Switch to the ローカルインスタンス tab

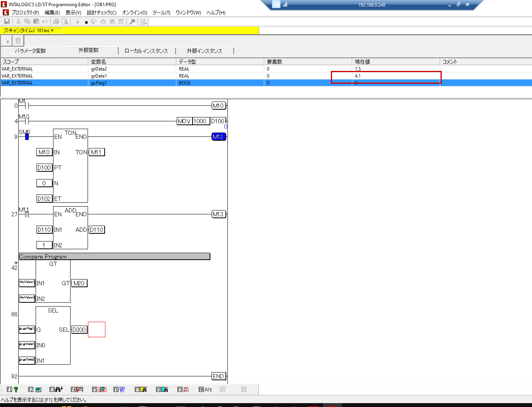coord(146,51)
